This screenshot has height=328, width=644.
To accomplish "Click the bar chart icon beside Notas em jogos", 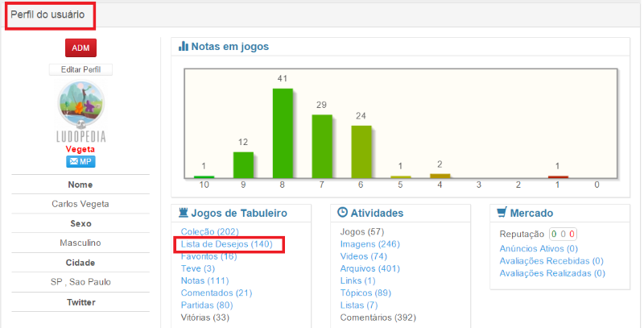I will 183,47.
